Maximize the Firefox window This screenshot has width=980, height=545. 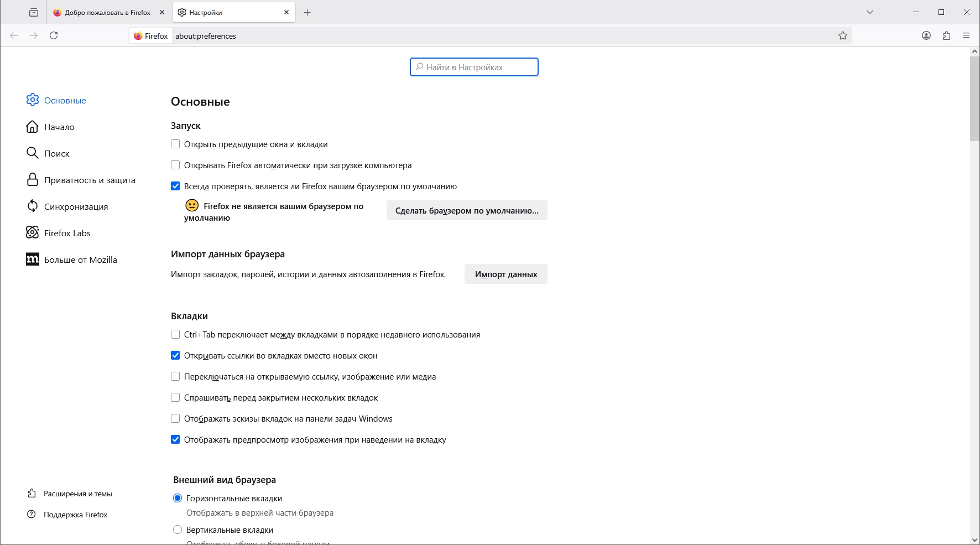tap(941, 12)
